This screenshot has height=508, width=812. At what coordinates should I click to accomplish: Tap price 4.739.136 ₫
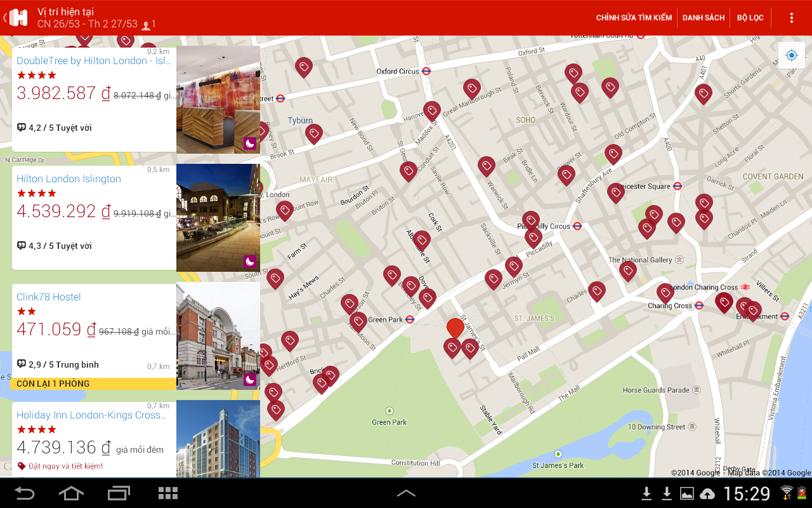coord(63,448)
